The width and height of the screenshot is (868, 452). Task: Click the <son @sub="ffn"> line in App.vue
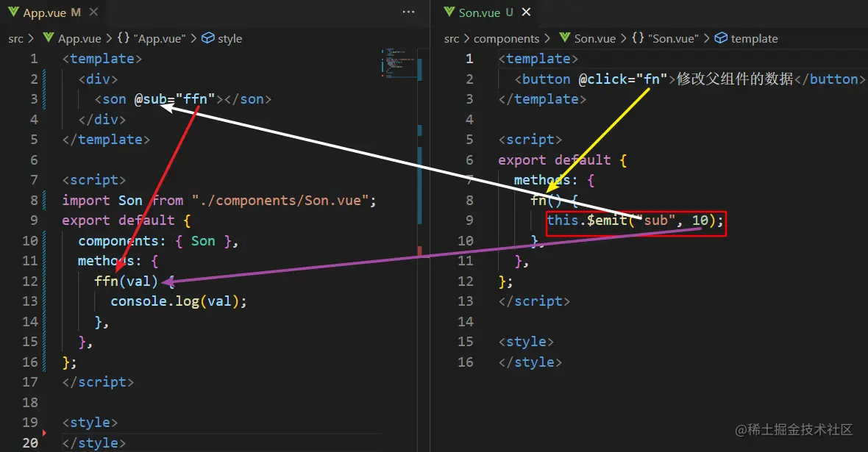click(x=182, y=99)
